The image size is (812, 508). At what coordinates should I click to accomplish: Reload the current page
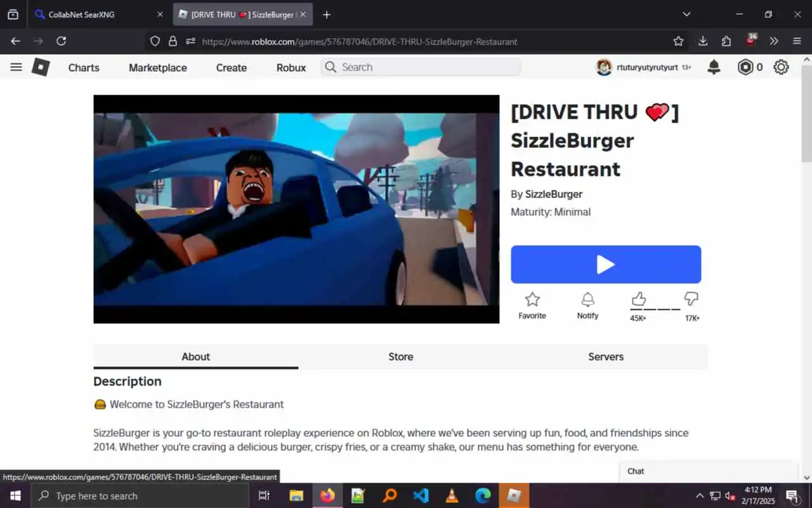coord(61,41)
